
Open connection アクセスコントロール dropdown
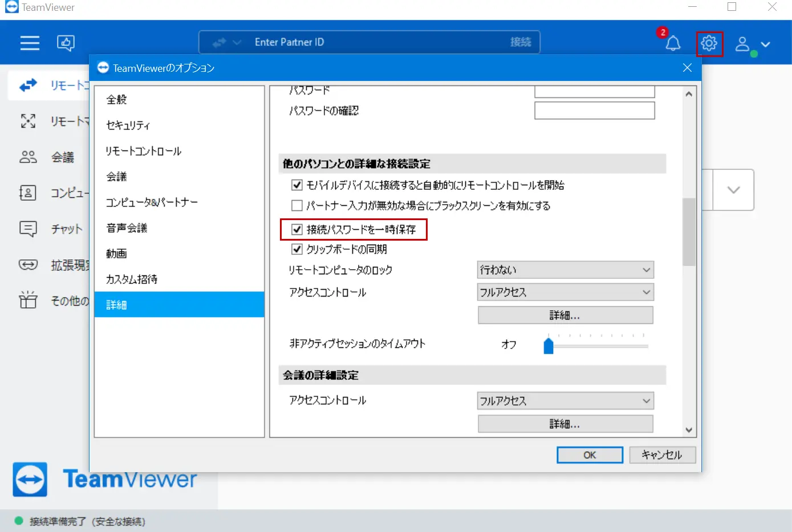tap(566, 292)
